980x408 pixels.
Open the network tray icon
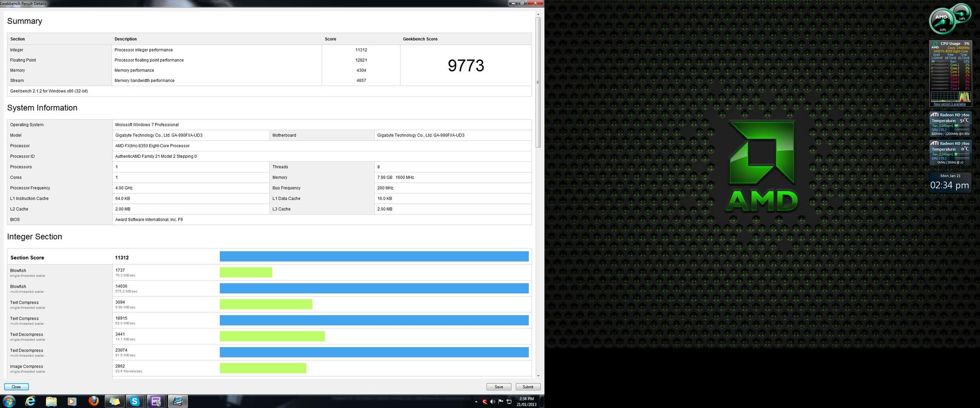tap(509, 402)
